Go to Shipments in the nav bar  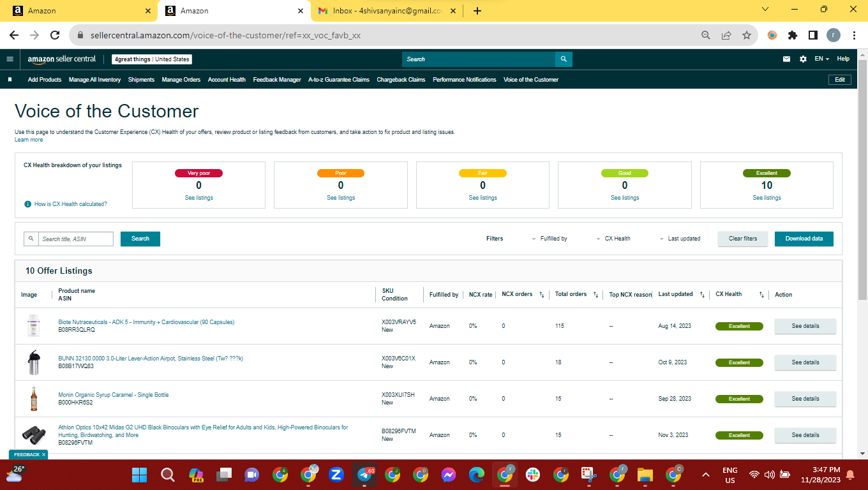pyautogui.click(x=141, y=80)
